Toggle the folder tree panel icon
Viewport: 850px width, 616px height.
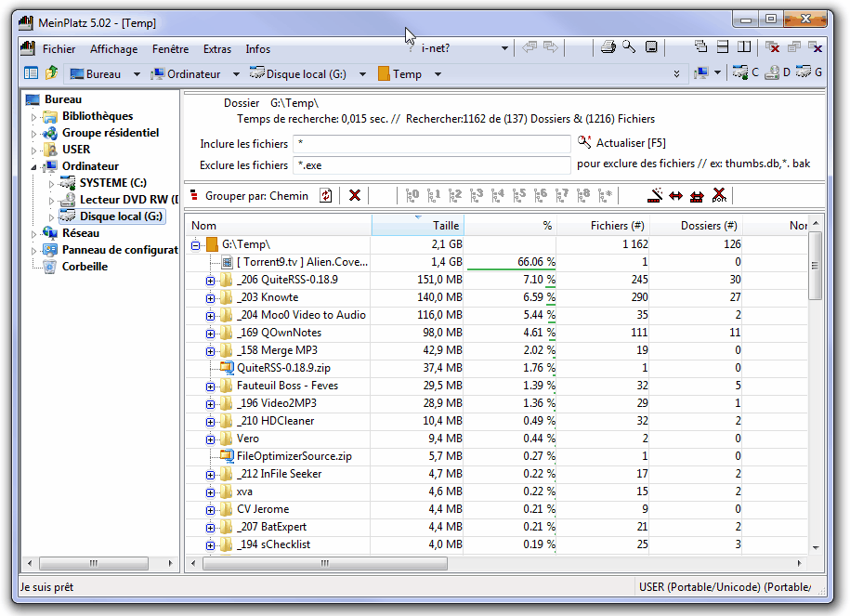point(31,73)
